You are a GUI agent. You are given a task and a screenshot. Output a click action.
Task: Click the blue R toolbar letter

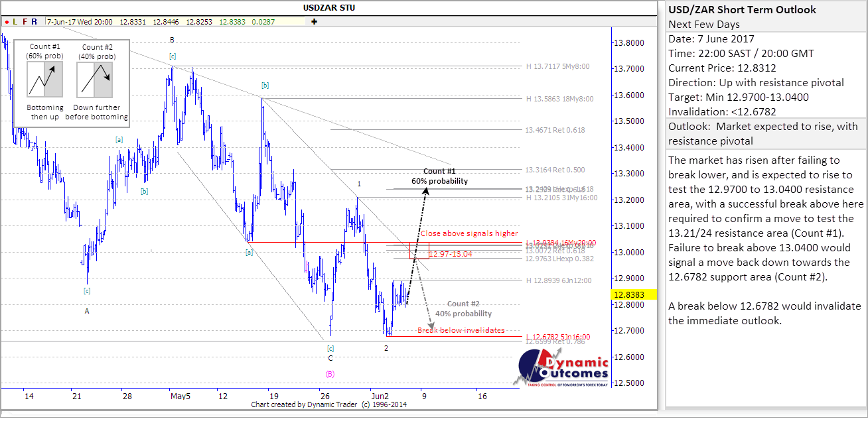pyautogui.click(x=34, y=21)
